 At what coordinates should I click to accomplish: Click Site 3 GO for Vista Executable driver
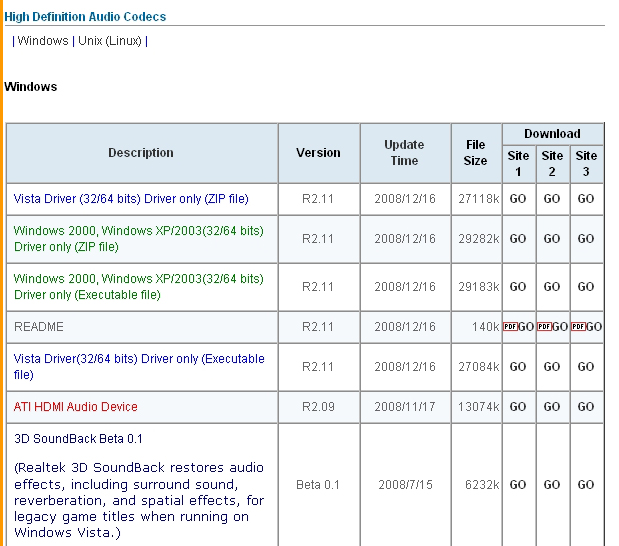(586, 367)
